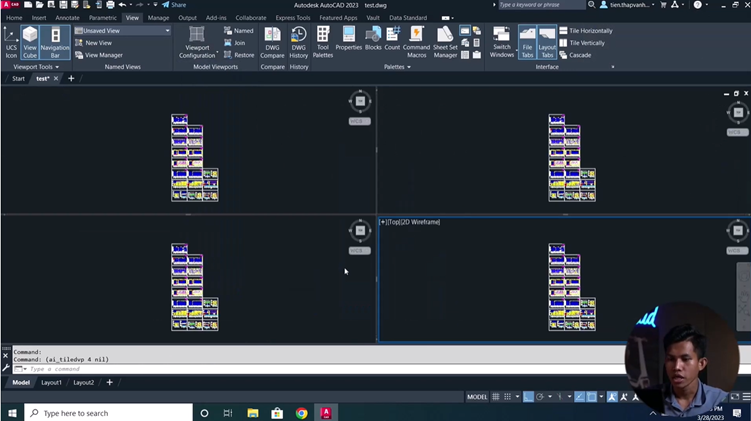Click Autodesk App Store cart icon
The image size is (751, 421).
663,5
